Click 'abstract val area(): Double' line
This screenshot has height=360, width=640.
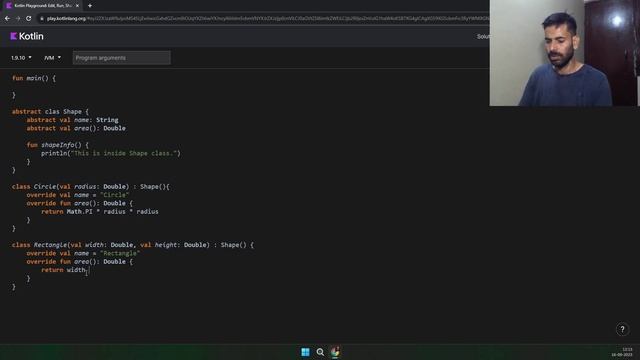76,128
